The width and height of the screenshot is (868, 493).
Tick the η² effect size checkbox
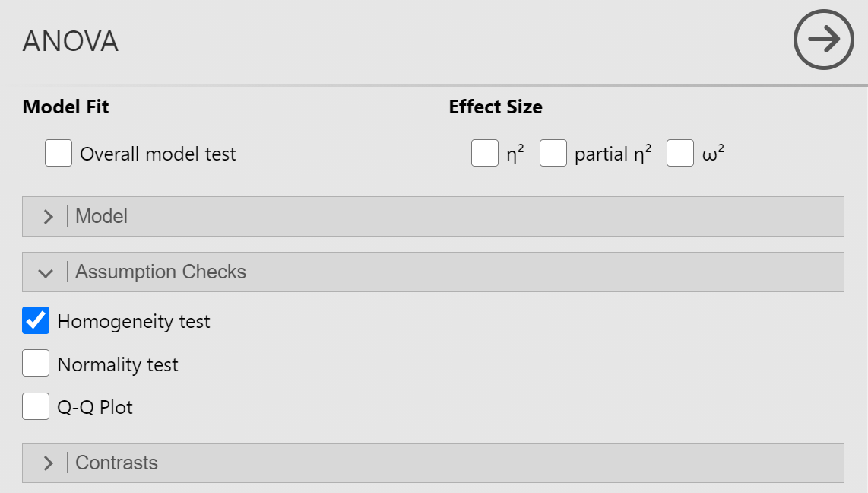[x=485, y=153]
